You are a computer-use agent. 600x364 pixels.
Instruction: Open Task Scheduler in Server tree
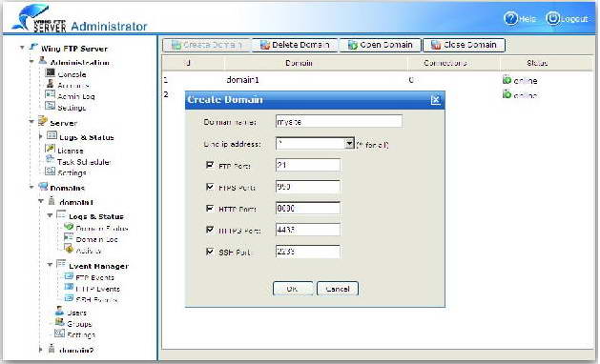[x=84, y=162]
